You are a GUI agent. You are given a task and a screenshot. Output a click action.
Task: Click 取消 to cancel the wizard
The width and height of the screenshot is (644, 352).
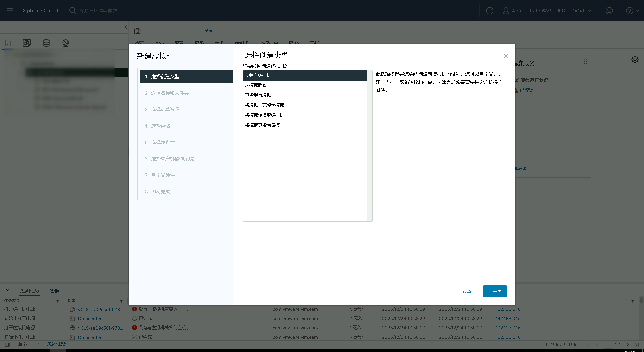pos(467,291)
